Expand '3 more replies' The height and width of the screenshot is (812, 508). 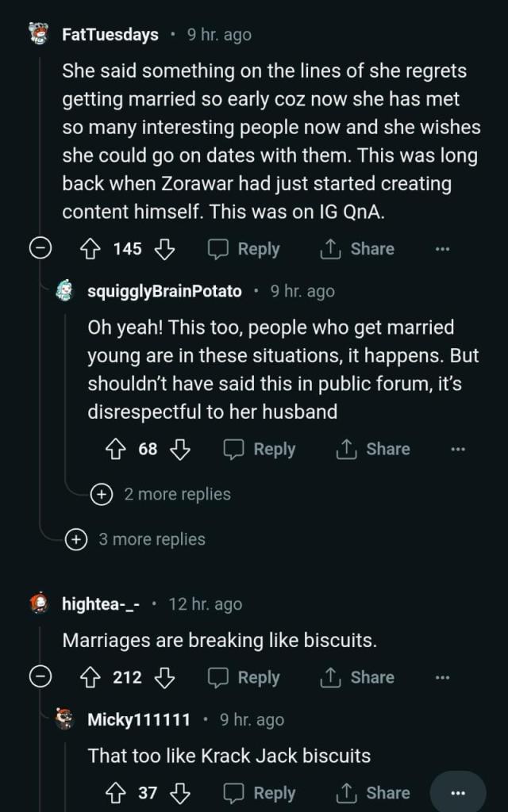tap(75, 539)
